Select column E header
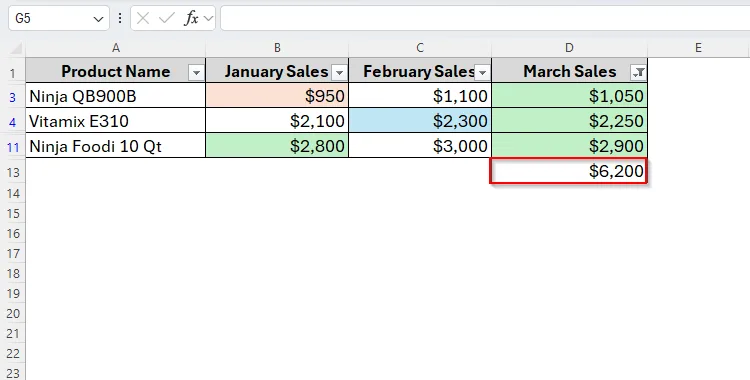Screen dimensions: 750x380 pos(698,48)
